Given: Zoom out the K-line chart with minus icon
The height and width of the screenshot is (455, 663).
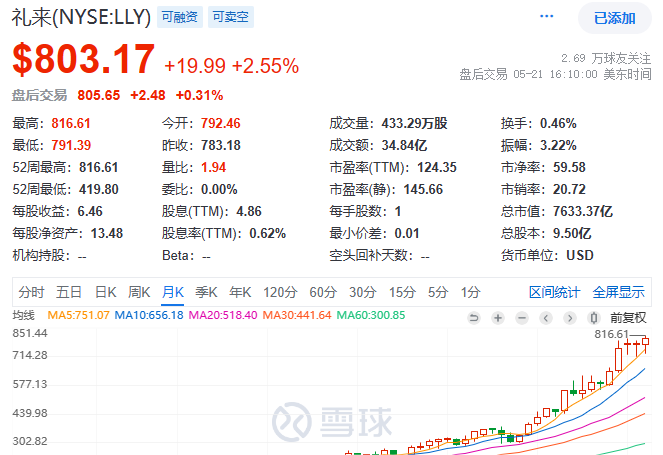Looking at the screenshot, I should (522, 318).
